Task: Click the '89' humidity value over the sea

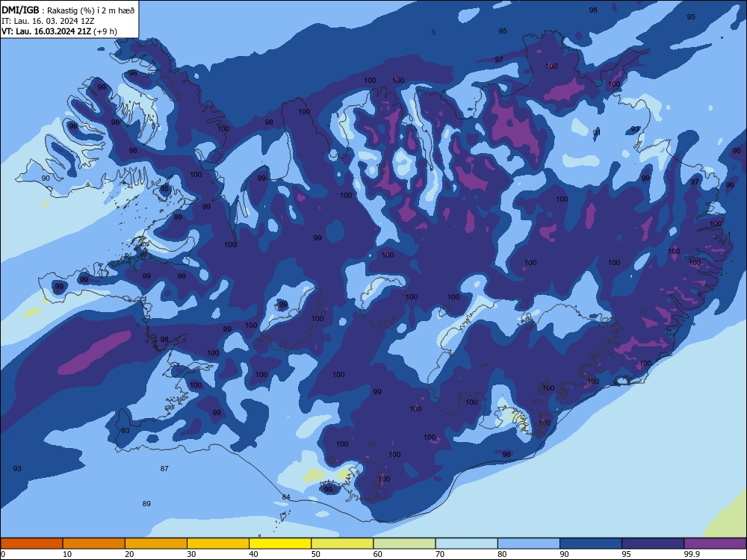Action: (x=146, y=504)
